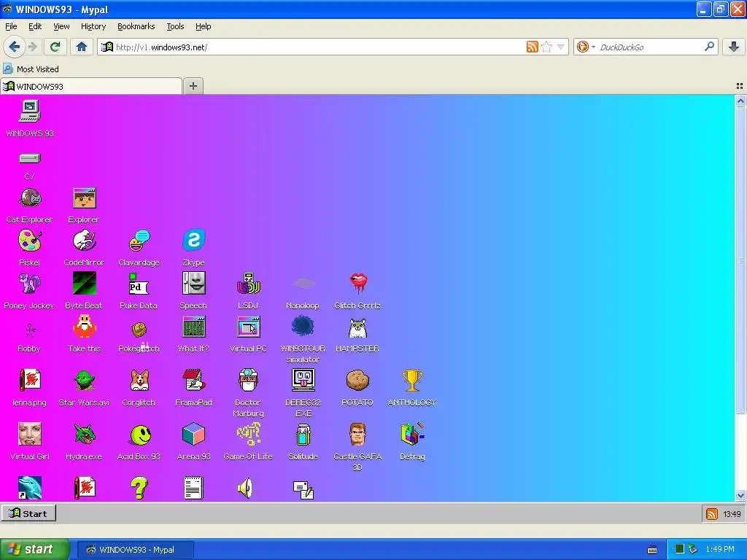Open a new tab with plus button
Viewport: 747px width, 560px height.
click(x=193, y=86)
